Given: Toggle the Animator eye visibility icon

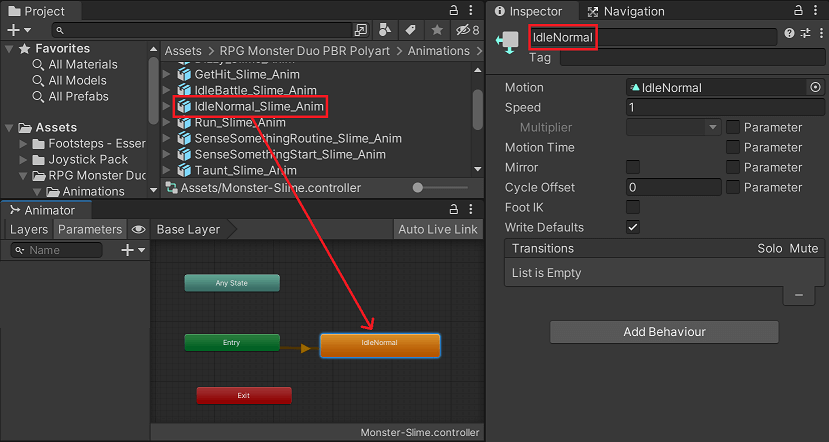Looking at the screenshot, I should click(139, 229).
